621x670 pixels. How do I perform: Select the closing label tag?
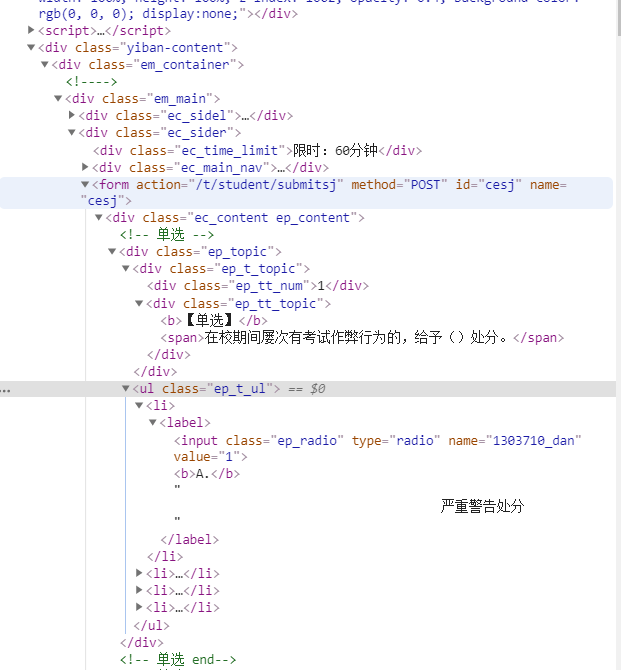click(190, 539)
